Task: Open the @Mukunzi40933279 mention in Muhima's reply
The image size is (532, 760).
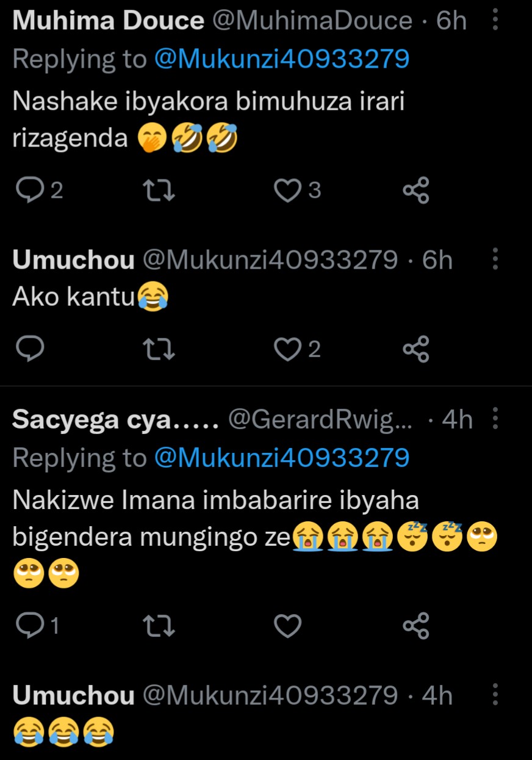Action: click(x=282, y=59)
